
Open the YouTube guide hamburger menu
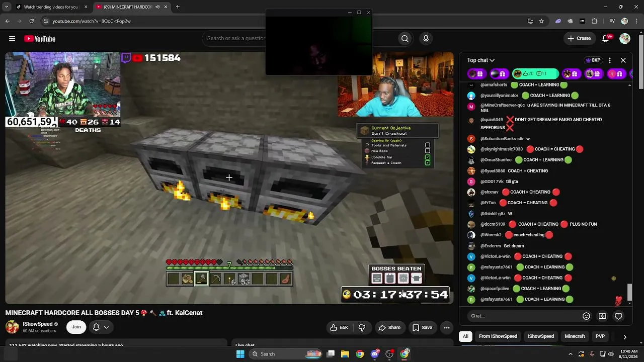[12, 39]
